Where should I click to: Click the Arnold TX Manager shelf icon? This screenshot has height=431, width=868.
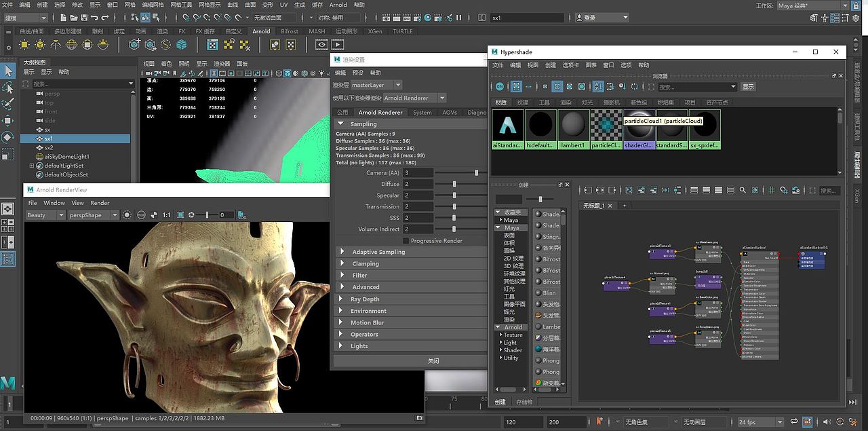(212, 45)
